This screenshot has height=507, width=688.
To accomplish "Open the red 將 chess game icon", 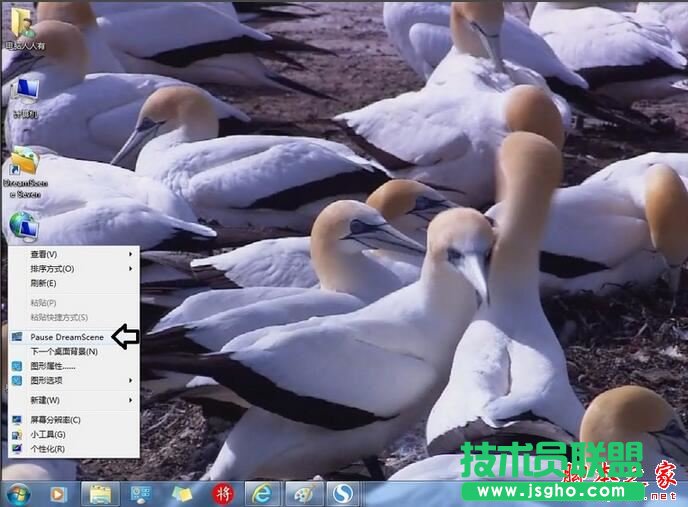I will 222,493.
